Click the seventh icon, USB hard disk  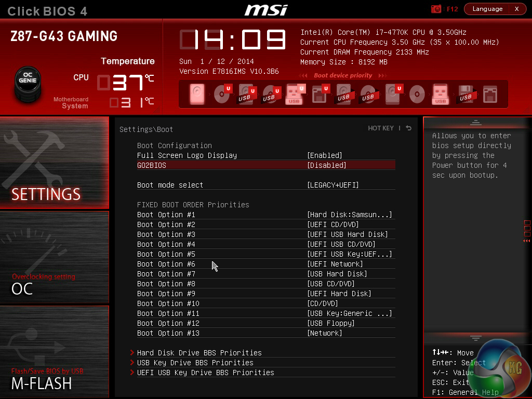pyautogui.click(x=344, y=94)
